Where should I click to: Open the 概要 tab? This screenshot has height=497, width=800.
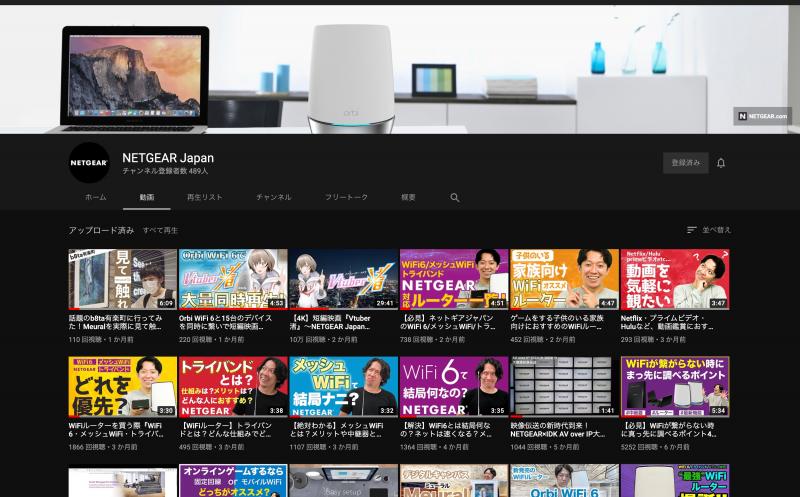[x=408, y=197]
